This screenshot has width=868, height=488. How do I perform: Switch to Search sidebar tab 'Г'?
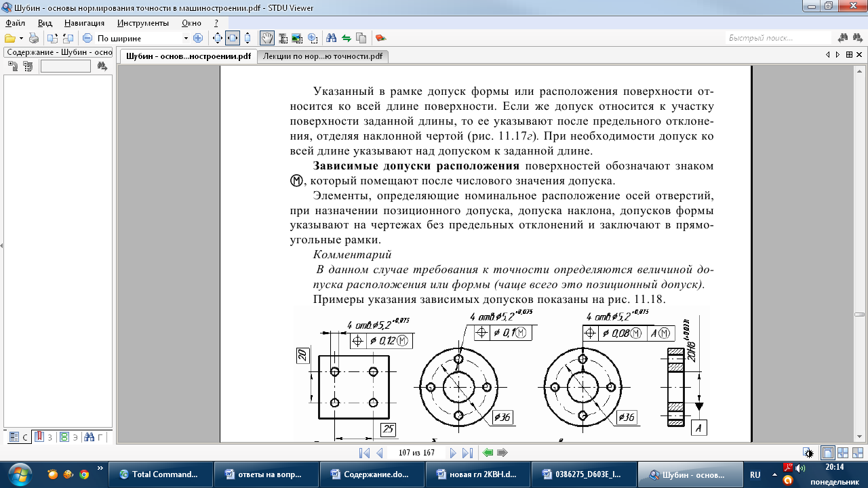pyautogui.click(x=94, y=437)
